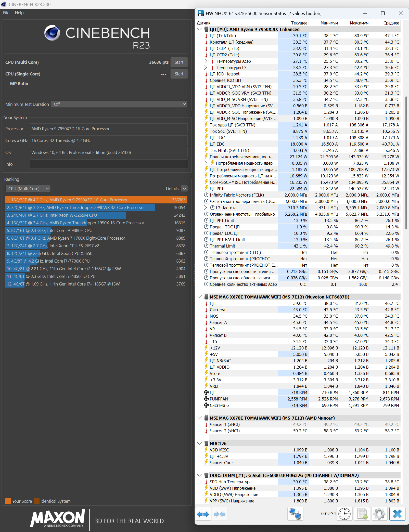The image size is (409, 532).
Task: Click bolt icon beside +12V sensor
Action: pyautogui.click(x=206, y=348)
